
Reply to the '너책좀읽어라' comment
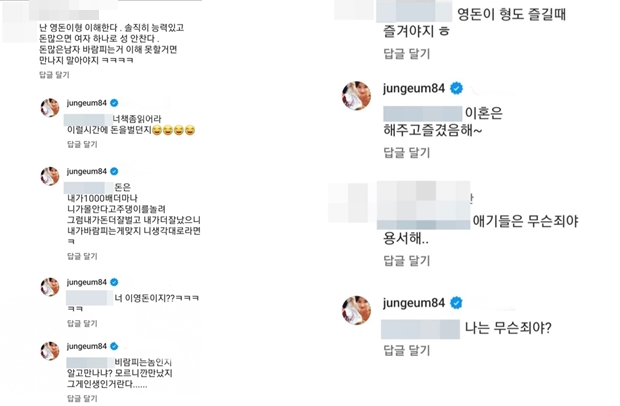82,144
